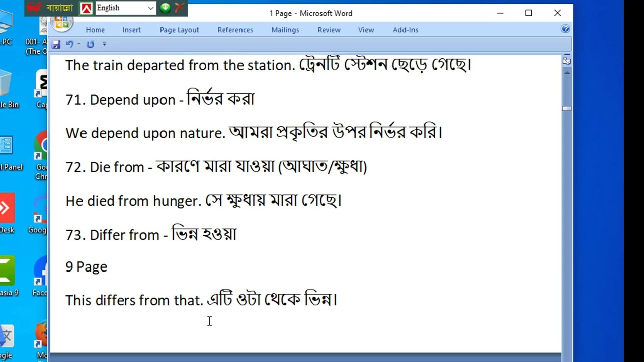The image size is (644, 362).
Task: Open Microsoft Word Help question mark
Action: tap(566, 29)
